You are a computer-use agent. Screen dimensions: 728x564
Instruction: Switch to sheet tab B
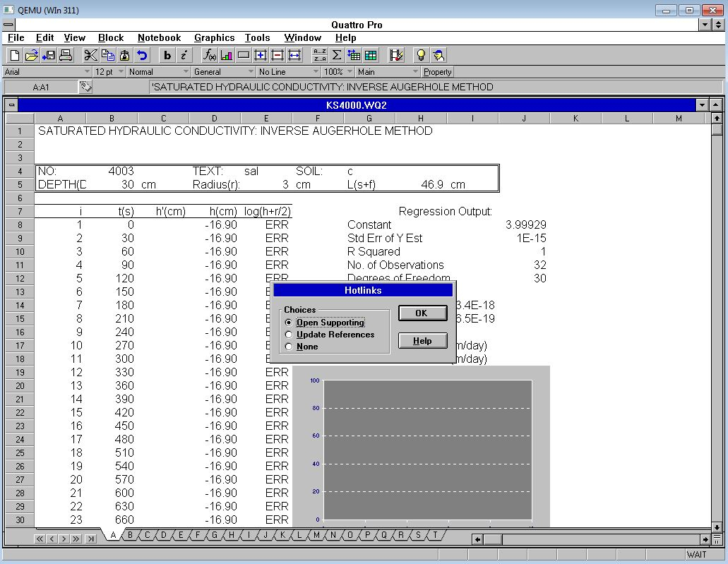[130, 535]
